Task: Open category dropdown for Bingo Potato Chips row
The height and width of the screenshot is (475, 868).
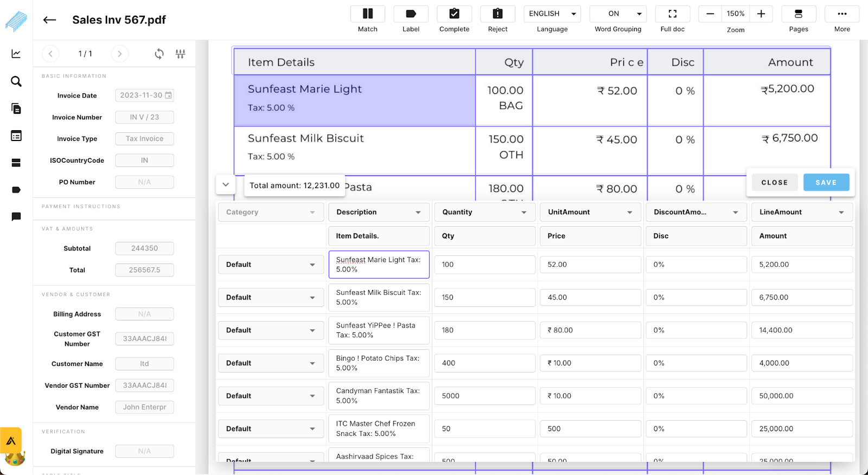Action: pyautogui.click(x=271, y=363)
